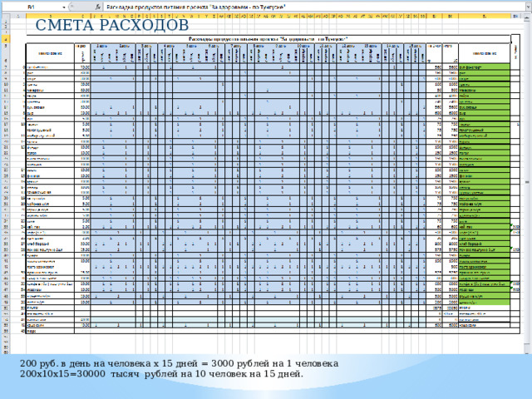
Task: Expand the formula bar using the arrow at its far right
Action: [x=530, y=7]
